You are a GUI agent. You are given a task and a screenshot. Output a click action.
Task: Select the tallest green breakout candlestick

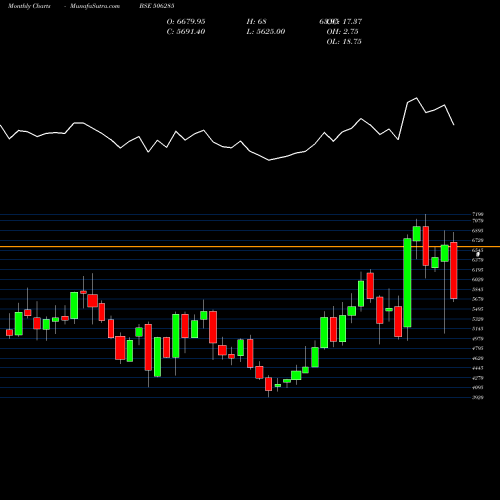pyautogui.click(x=407, y=283)
